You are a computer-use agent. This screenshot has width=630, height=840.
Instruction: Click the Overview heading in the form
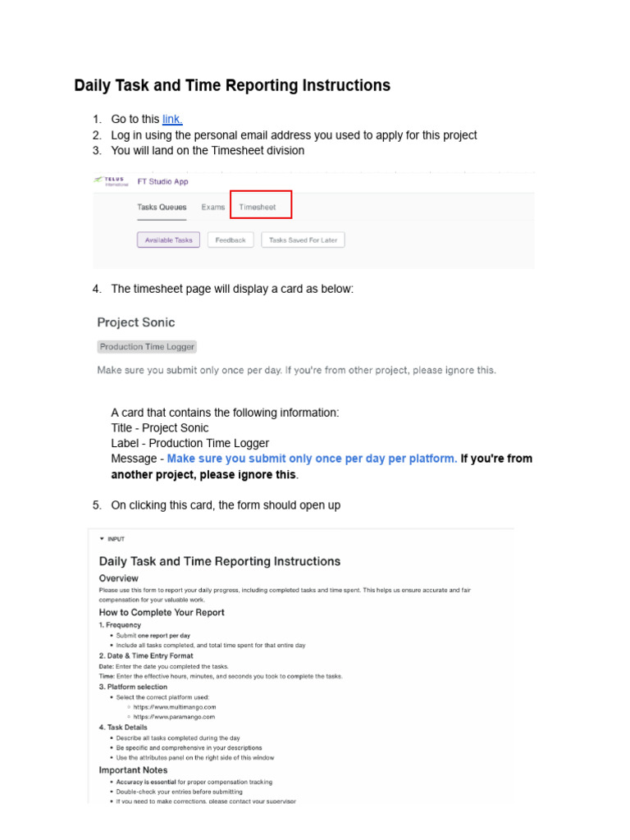coord(119,578)
